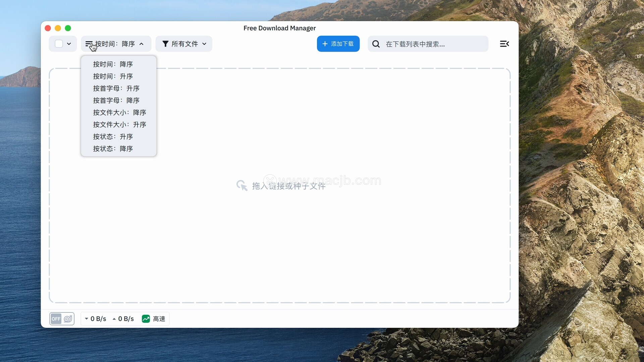Screen dimensions: 644x362
Task: Click the upload speed up-arrow indicator
Action: tap(114, 319)
